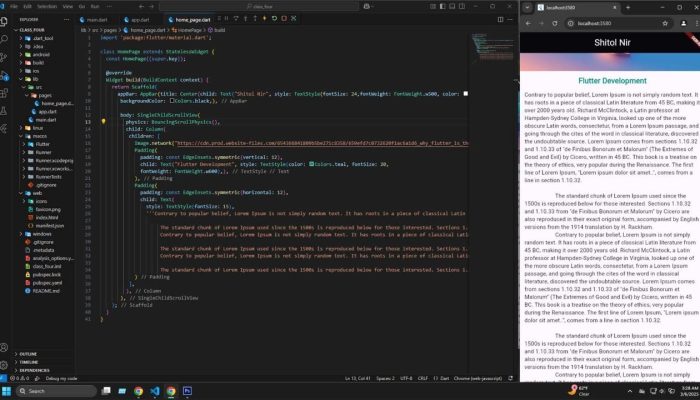Click the last icon in the debug toolbar

click(293, 19)
